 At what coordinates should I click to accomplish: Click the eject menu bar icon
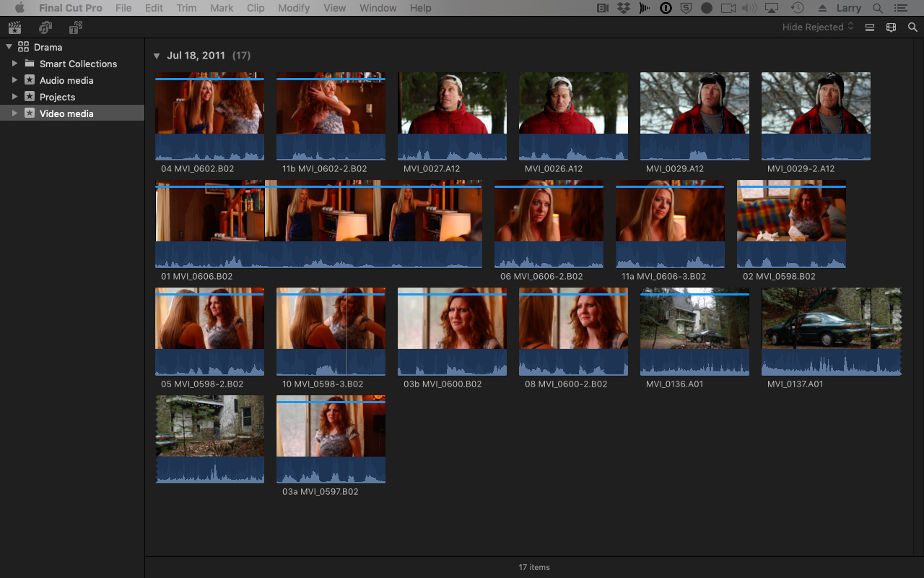coord(822,8)
